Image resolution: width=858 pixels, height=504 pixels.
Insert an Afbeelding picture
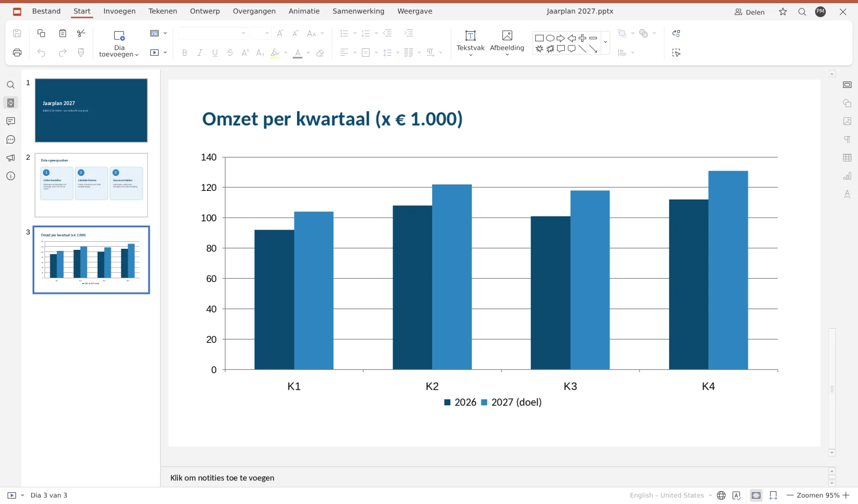click(x=507, y=42)
